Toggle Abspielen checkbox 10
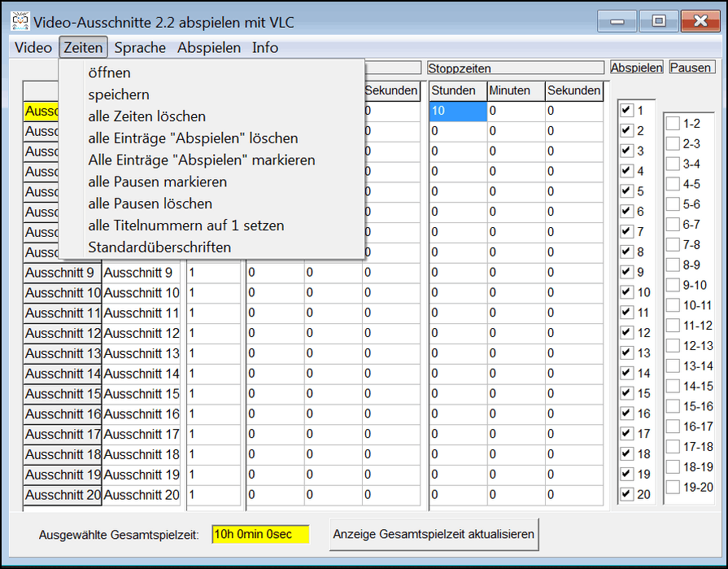This screenshot has height=569, width=728. [626, 292]
